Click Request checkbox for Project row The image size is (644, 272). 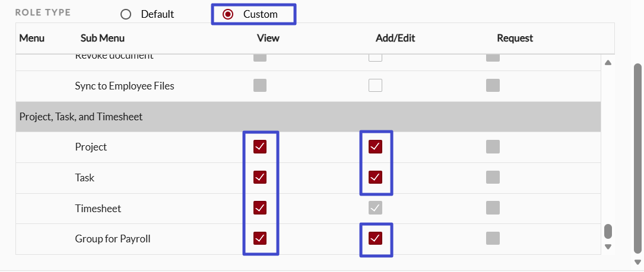[x=493, y=146]
